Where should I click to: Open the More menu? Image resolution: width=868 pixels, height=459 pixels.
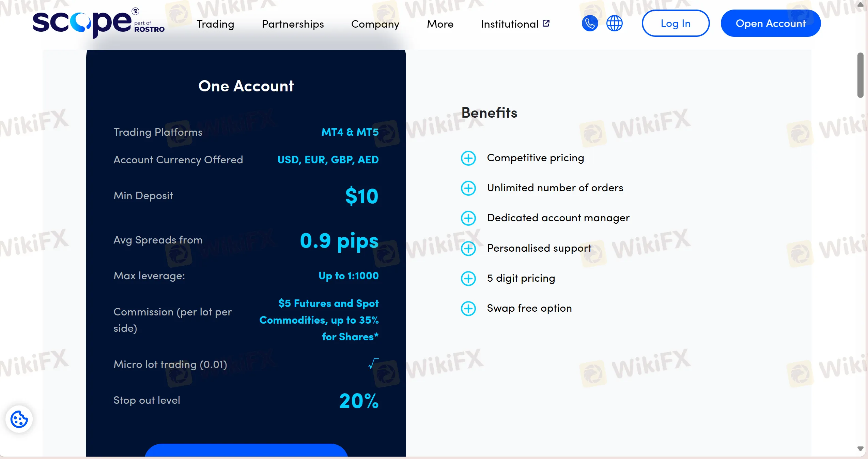(440, 24)
